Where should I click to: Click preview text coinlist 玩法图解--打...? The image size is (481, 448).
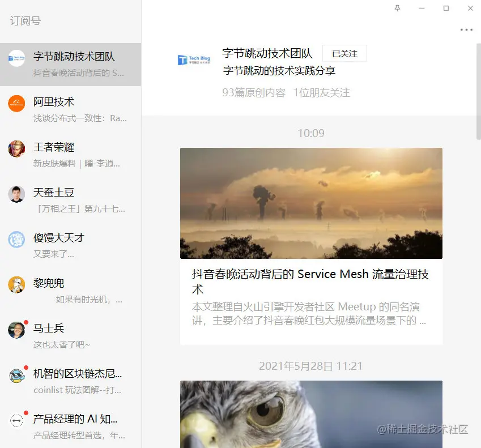[x=77, y=390]
